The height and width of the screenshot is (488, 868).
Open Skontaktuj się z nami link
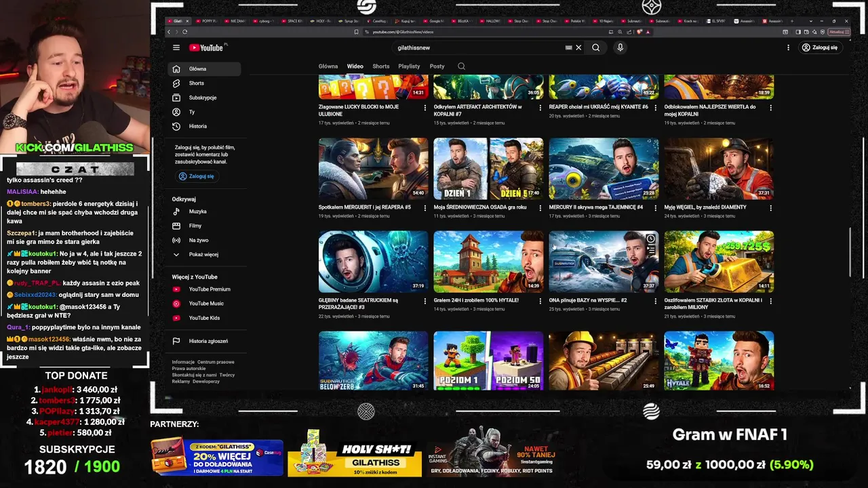tap(195, 375)
